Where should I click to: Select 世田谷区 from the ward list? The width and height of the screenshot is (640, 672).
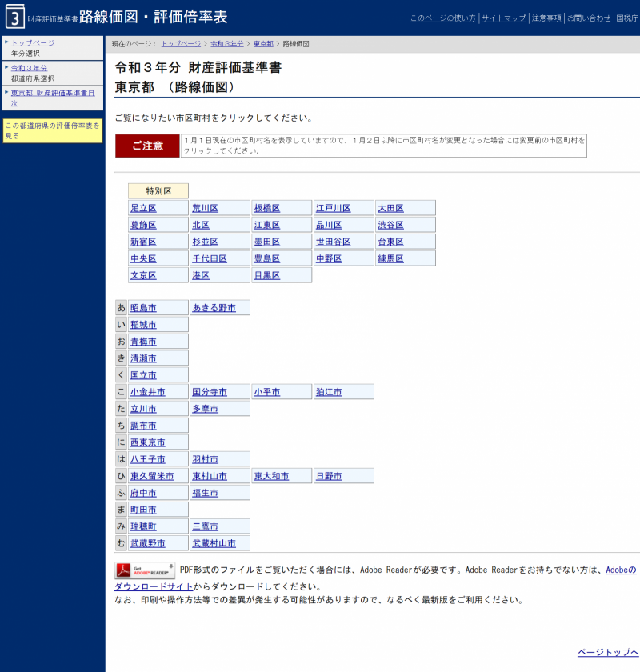(333, 242)
